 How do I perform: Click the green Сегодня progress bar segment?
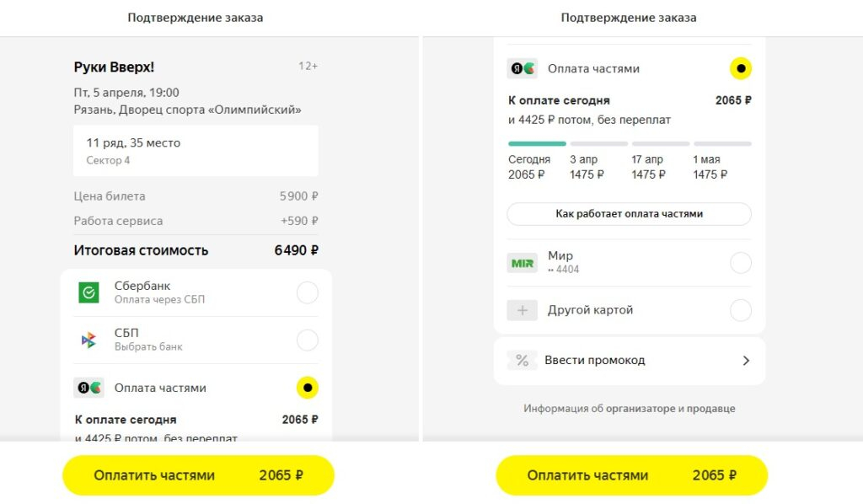pyautogui.click(x=537, y=143)
